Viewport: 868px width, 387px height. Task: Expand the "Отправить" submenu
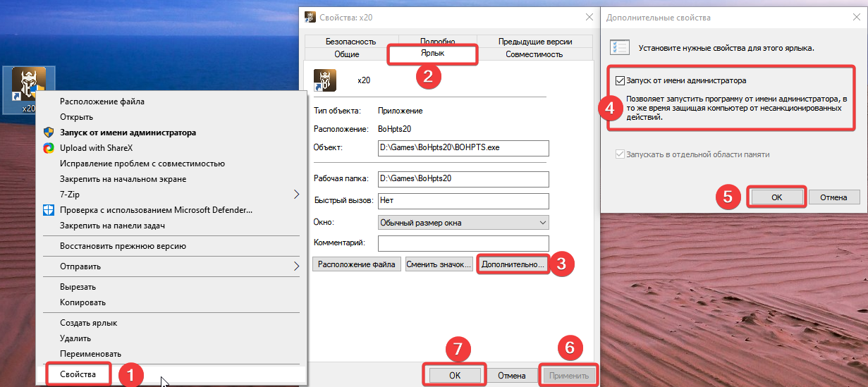coord(296,266)
